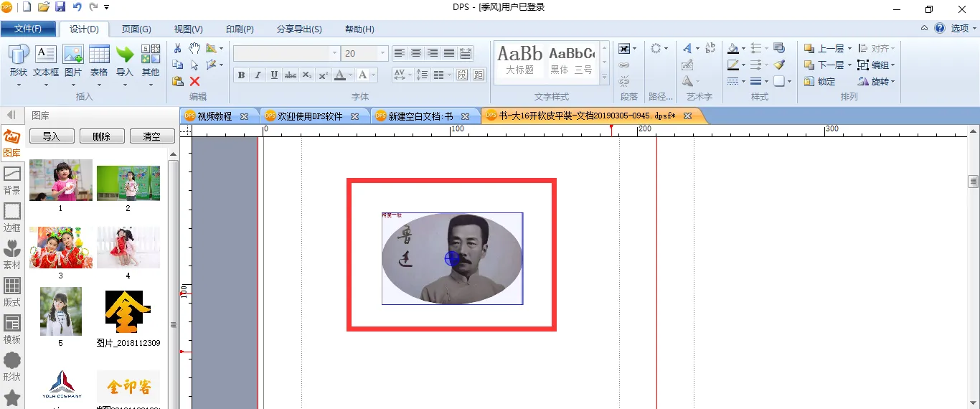980x409 pixels.
Task: Open the 边框 border sidebar panel
Action: tap(12, 217)
